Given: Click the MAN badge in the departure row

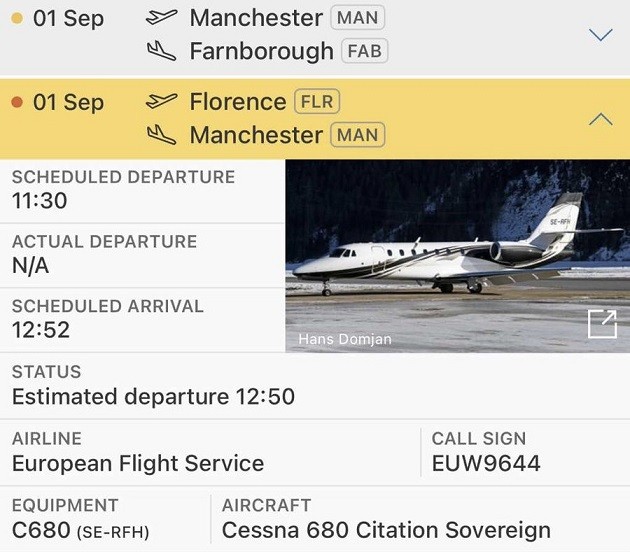Looking at the screenshot, I should pyautogui.click(x=357, y=17).
